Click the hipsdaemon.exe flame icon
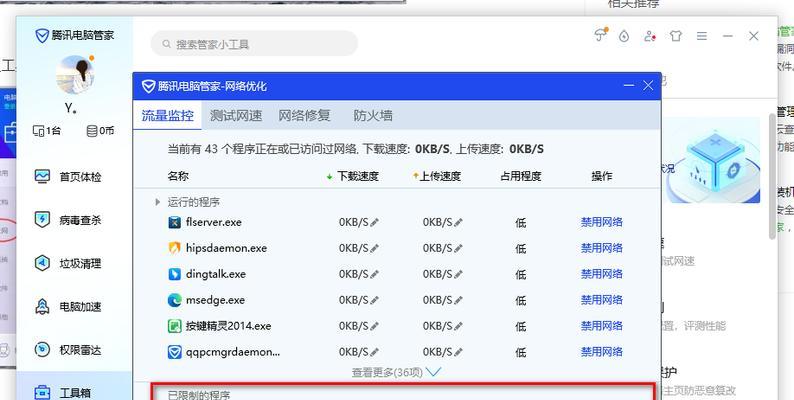Image resolution: width=794 pixels, height=400 pixels. (175, 248)
